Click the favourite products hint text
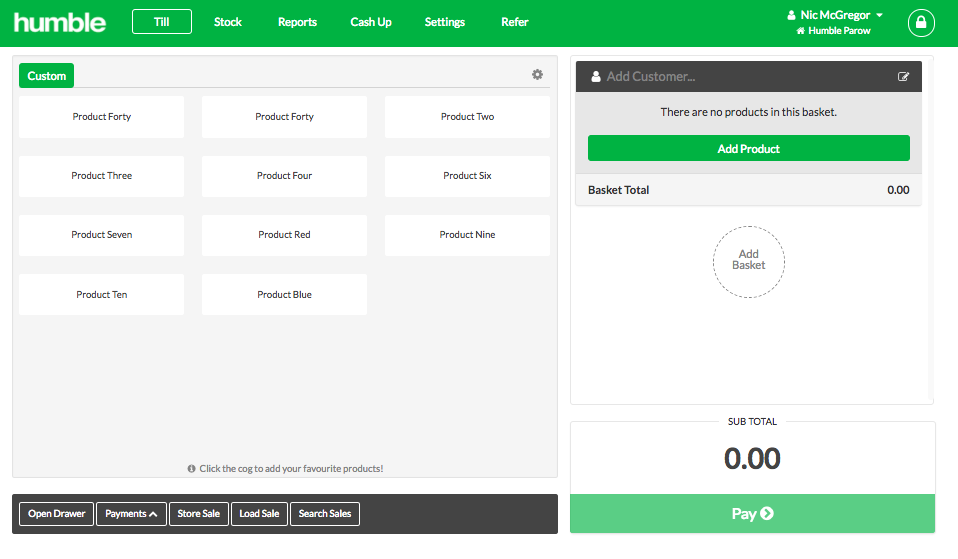The image size is (958, 559). click(x=285, y=469)
